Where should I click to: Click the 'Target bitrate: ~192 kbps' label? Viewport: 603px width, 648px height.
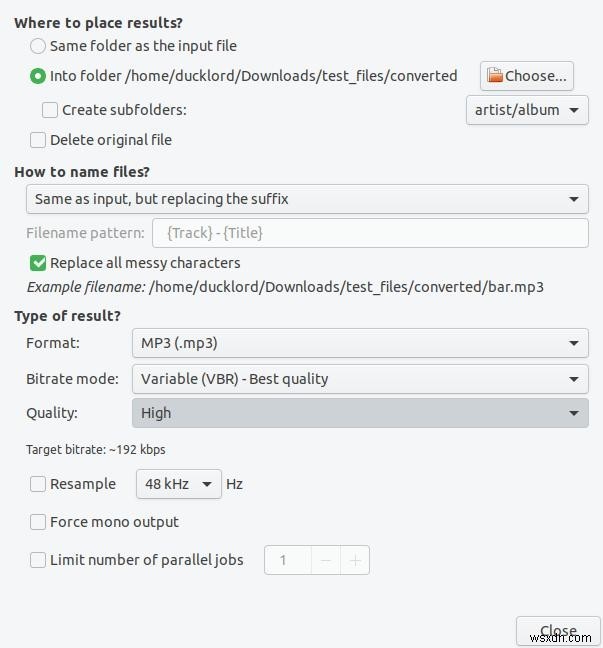[95, 450]
